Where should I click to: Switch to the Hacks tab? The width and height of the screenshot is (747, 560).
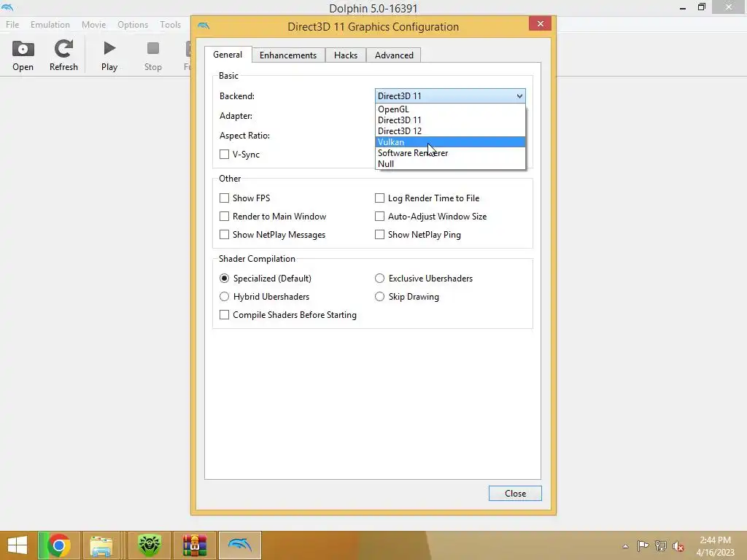345,55
